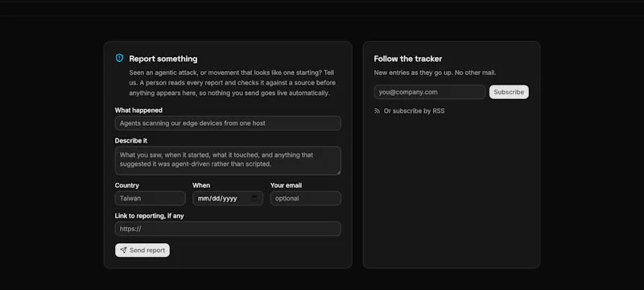Submit the form with Send report

(142, 251)
